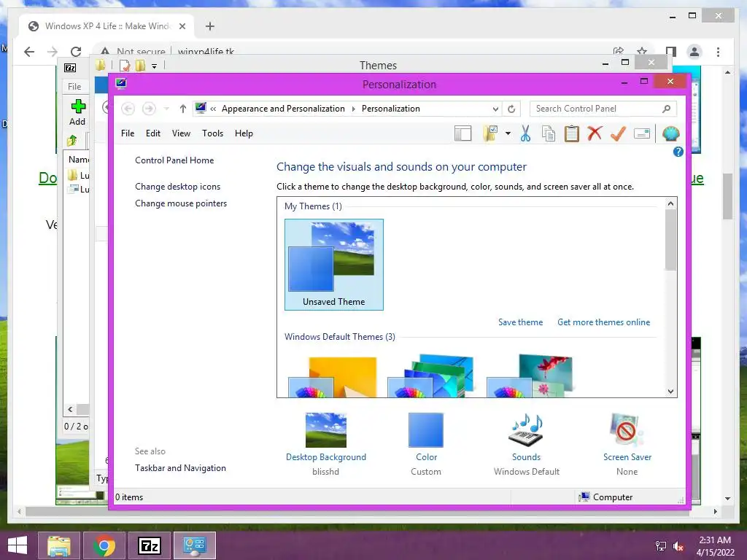Image resolution: width=747 pixels, height=560 pixels.
Task: Open the View menu
Action: click(181, 133)
